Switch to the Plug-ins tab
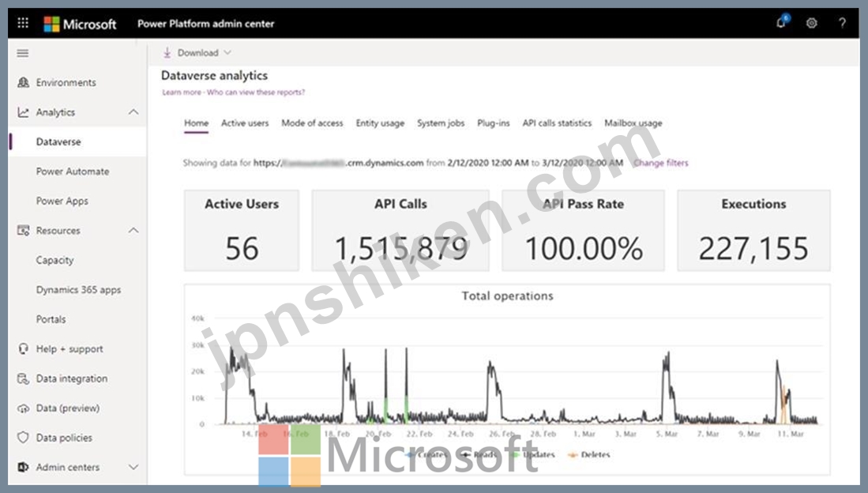Screen dimensions: 868x493 493,123
